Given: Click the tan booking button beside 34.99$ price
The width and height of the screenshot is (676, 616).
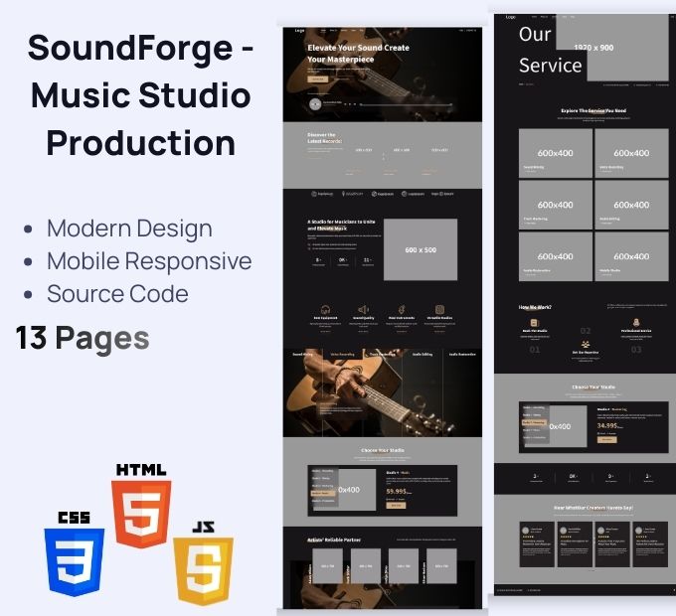Looking at the screenshot, I should point(606,440).
